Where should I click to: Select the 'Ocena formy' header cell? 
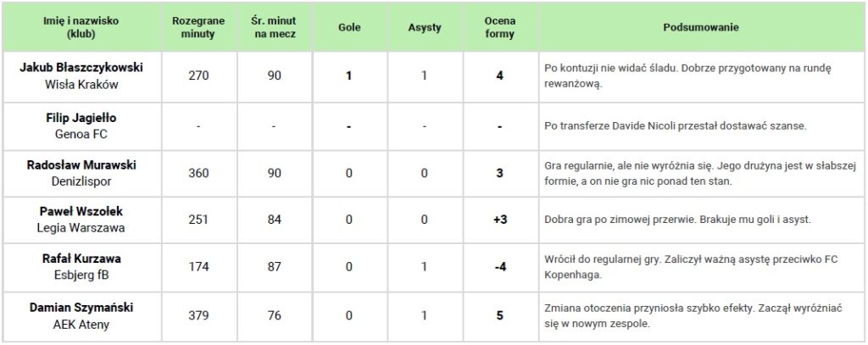click(x=499, y=28)
